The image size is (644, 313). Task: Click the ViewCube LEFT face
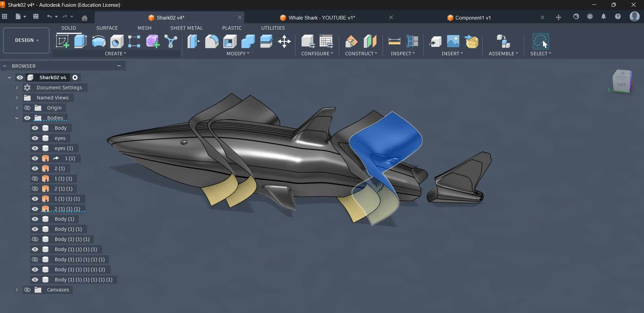coord(621,84)
